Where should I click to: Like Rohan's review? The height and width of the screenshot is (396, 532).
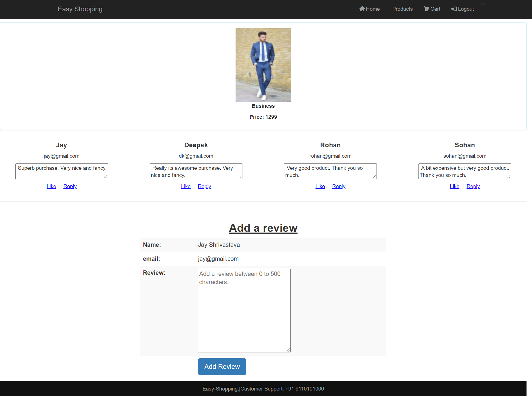pyautogui.click(x=320, y=186)
